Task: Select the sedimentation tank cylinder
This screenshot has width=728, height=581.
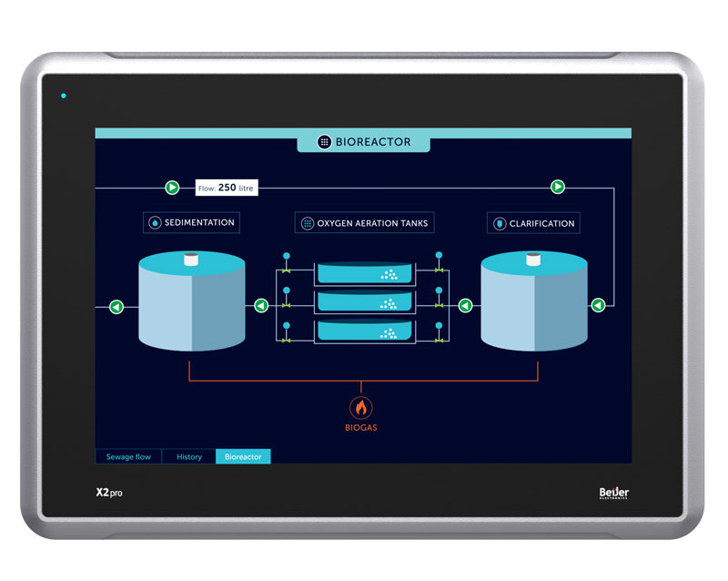Action: 191,305
